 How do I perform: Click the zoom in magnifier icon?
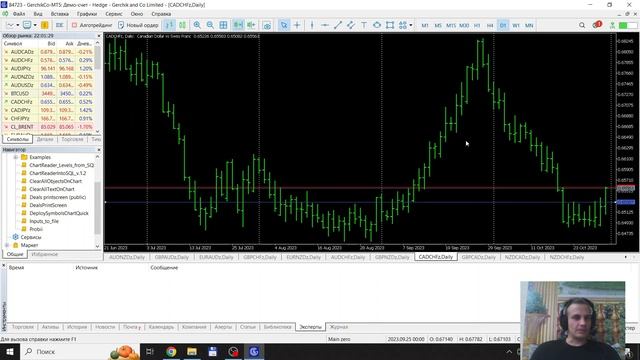197,25
